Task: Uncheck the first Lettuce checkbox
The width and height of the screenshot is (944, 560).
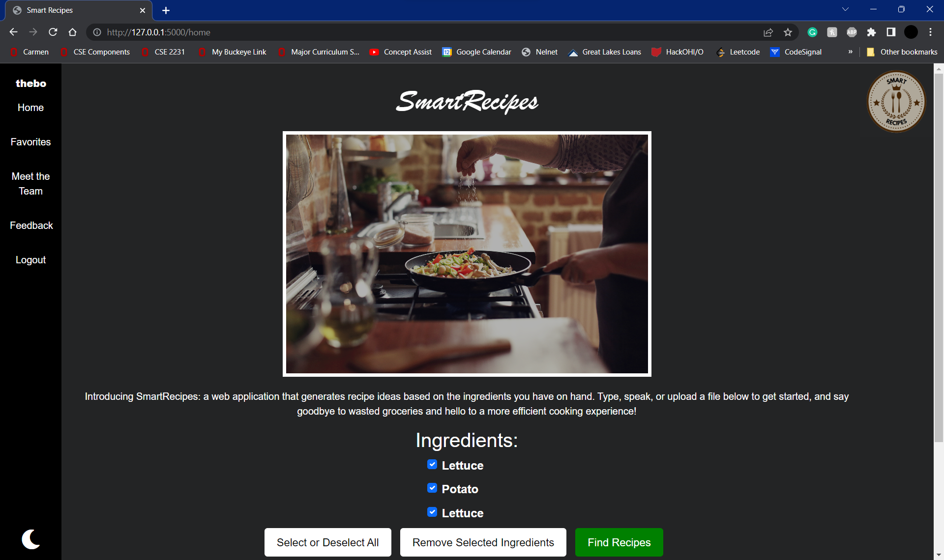Action: (432, 464)
